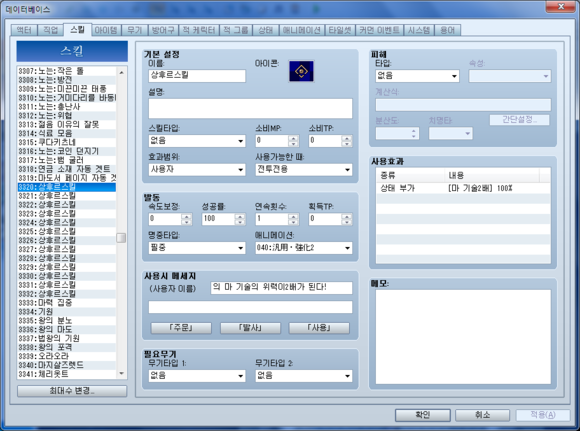This screenshot has height=431, width=580.
Task: Click the 종류 column header
Action: (410, 175)
